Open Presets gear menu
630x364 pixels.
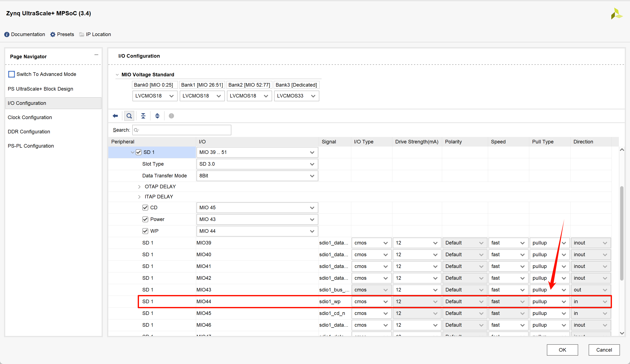click(x=62, y=34)
